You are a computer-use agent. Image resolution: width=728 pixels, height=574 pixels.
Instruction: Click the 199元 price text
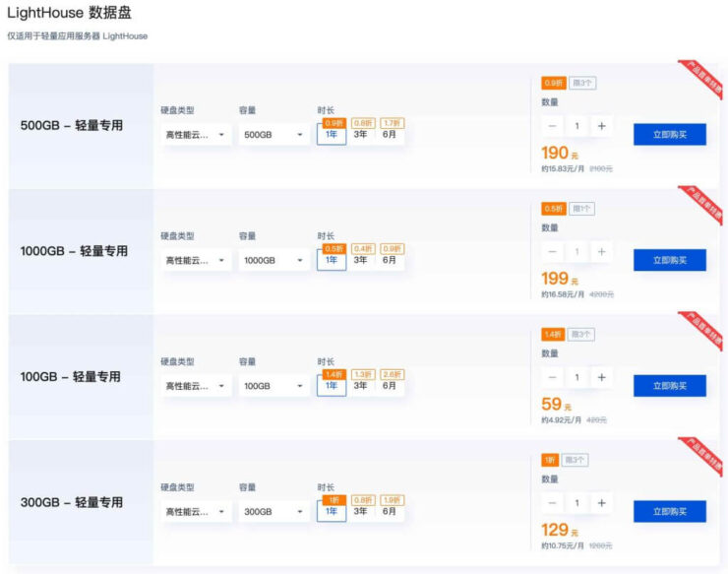pyautogui.click(x=560, y=278)
